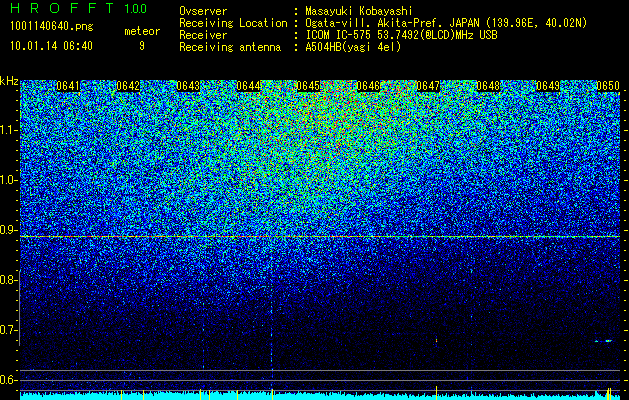Click the meteor label
The height and width of the screenshot is (400, 629).
click(x=142, y=31)
